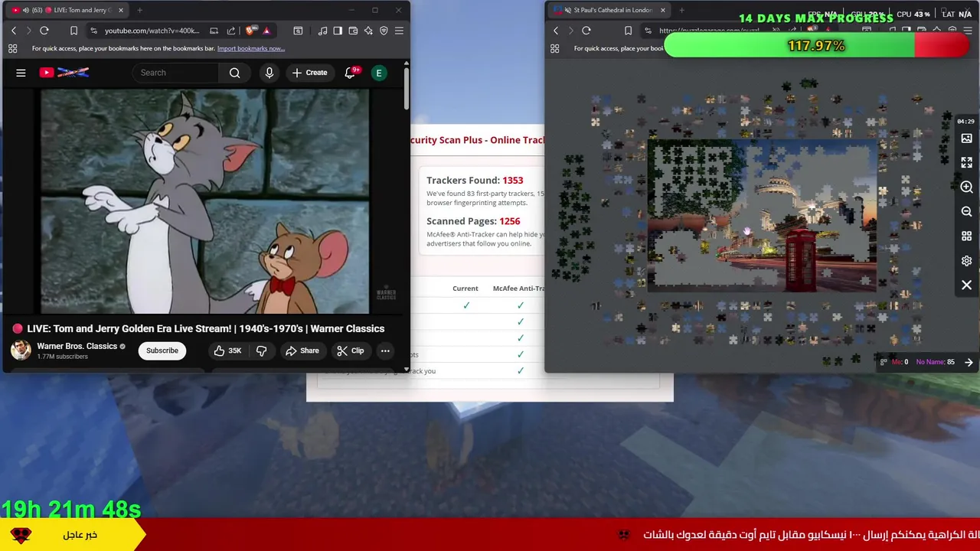Click the Clip button under the video
Image resolution: width=980 pixels, height=551 pixels.
[350, 350]
